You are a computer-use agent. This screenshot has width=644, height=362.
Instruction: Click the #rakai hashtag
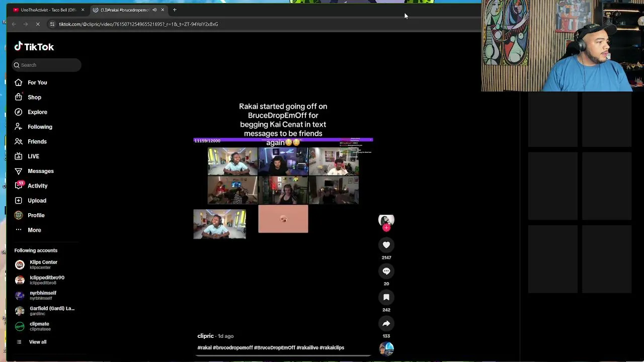[204, 347]
